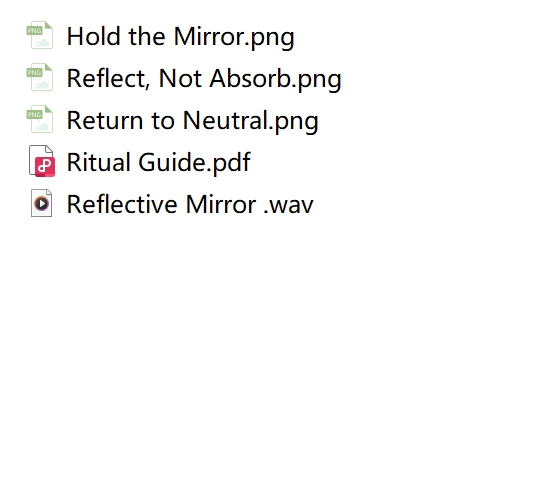
Task: Click the play symbol on the wav file icon
Action: coord(42,203)
